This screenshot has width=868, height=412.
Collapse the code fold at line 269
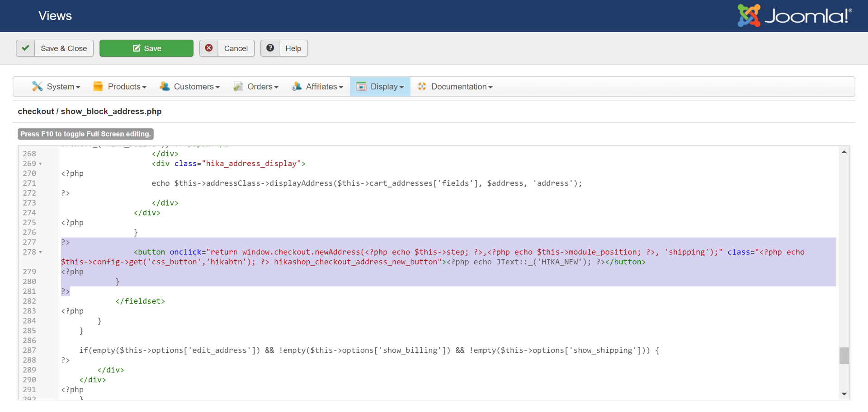click(40, 164)
